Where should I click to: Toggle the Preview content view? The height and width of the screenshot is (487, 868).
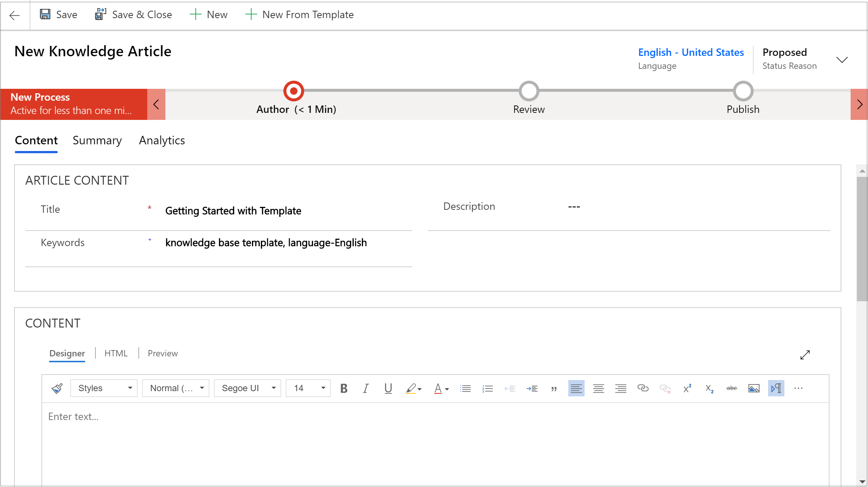coord(163,353)
